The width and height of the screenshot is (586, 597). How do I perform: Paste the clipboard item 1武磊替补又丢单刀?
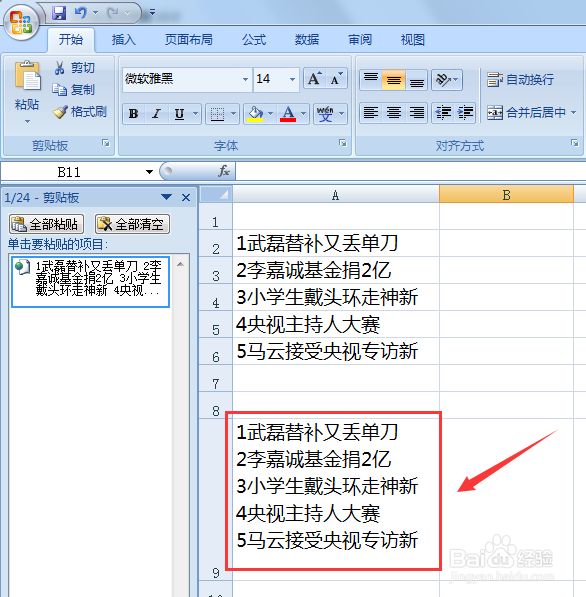91,282
